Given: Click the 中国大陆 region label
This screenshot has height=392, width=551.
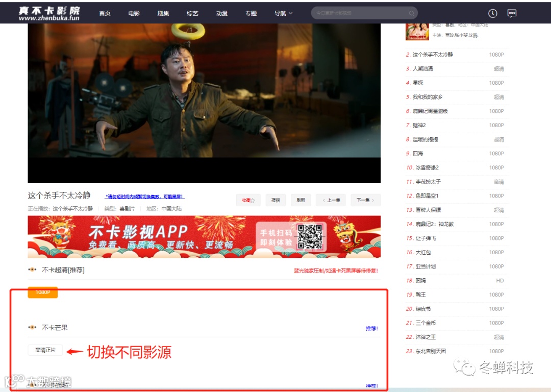Looking at the screenshot, I should (171, 208).
